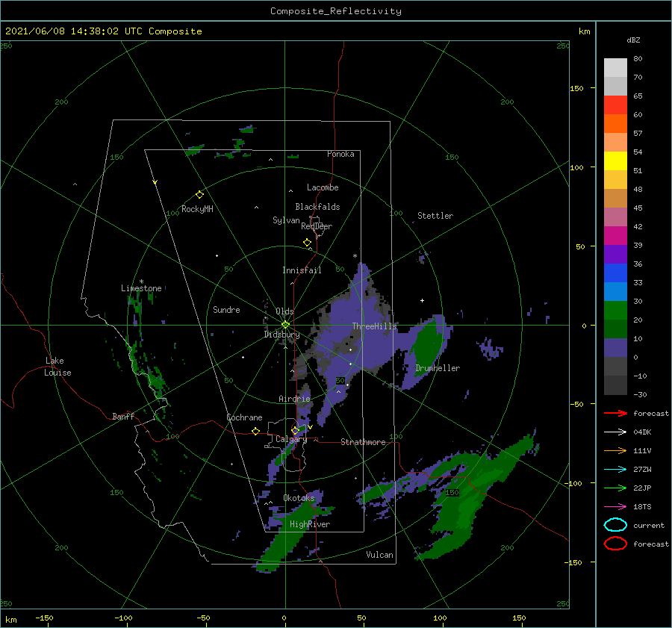Select the dark gray -10–0 dBZ swatch

coord(615,367)
